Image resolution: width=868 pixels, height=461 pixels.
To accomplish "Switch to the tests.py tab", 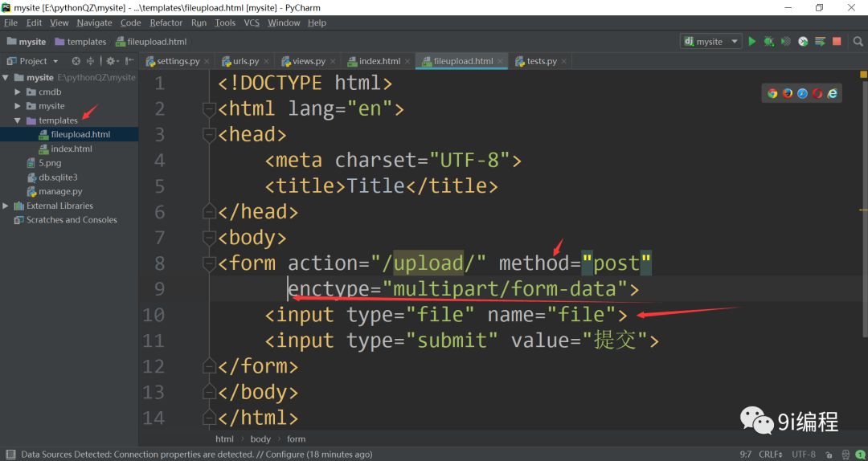I will (541, 61).
